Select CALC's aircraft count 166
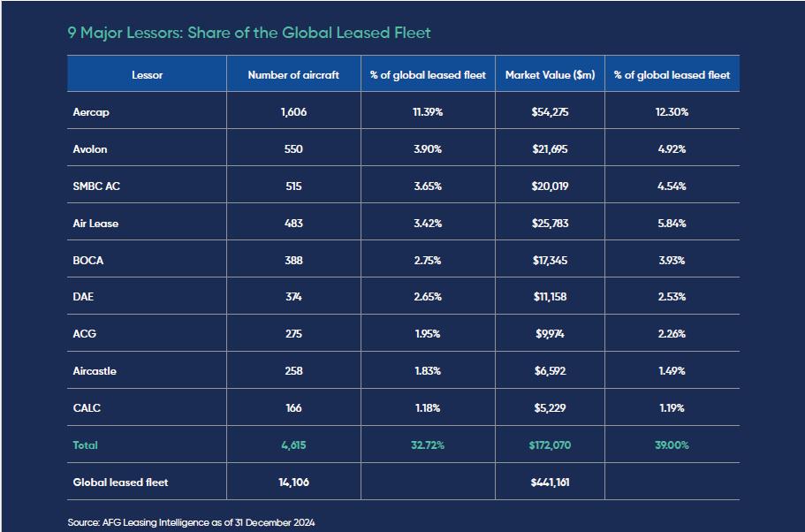Viewport: 805px width, 532px height. (x=293, y=408)
